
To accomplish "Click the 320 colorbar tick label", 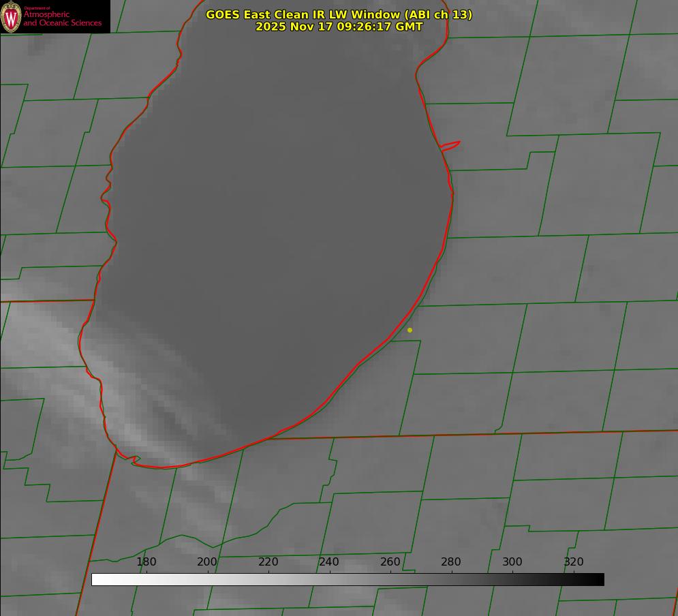I will (574, 561).
